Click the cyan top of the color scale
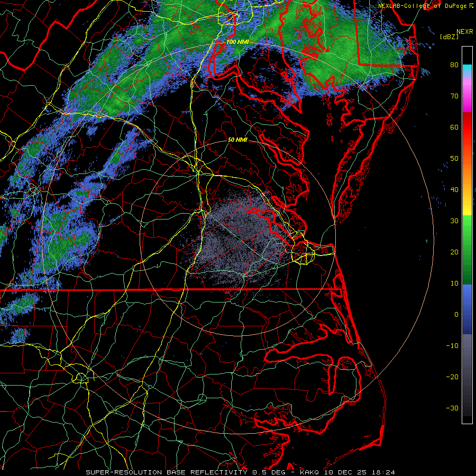476x476 pixels. click(x=467, y=69)
